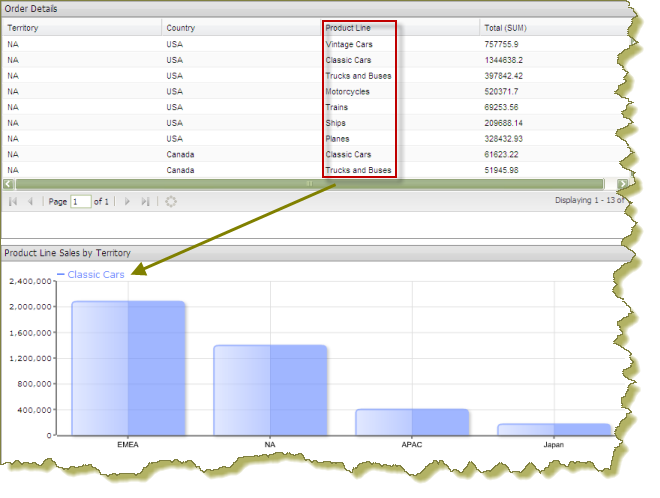The image size is (660, 498).
Task: Click total value 61623.22
Action: click(501, 154)
